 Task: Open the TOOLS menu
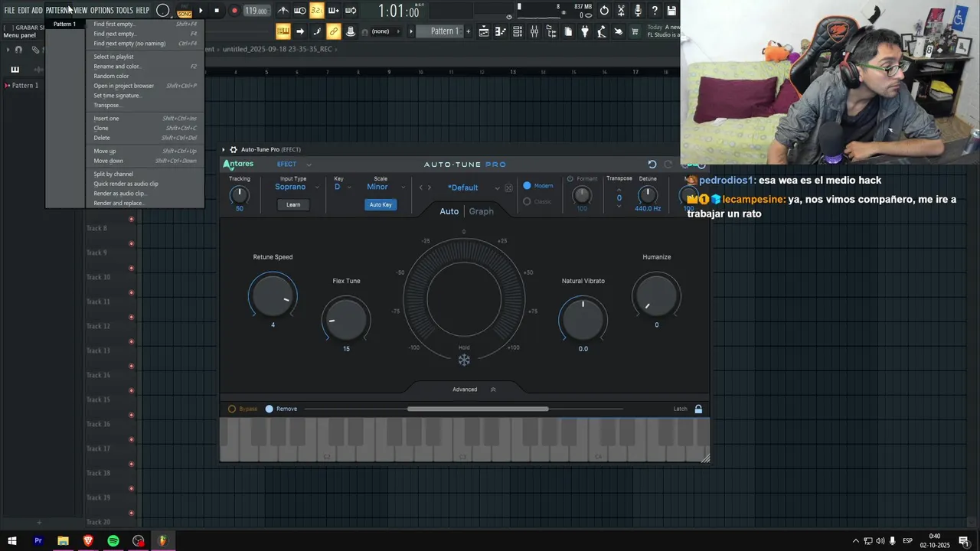click(x=124, y=11)
